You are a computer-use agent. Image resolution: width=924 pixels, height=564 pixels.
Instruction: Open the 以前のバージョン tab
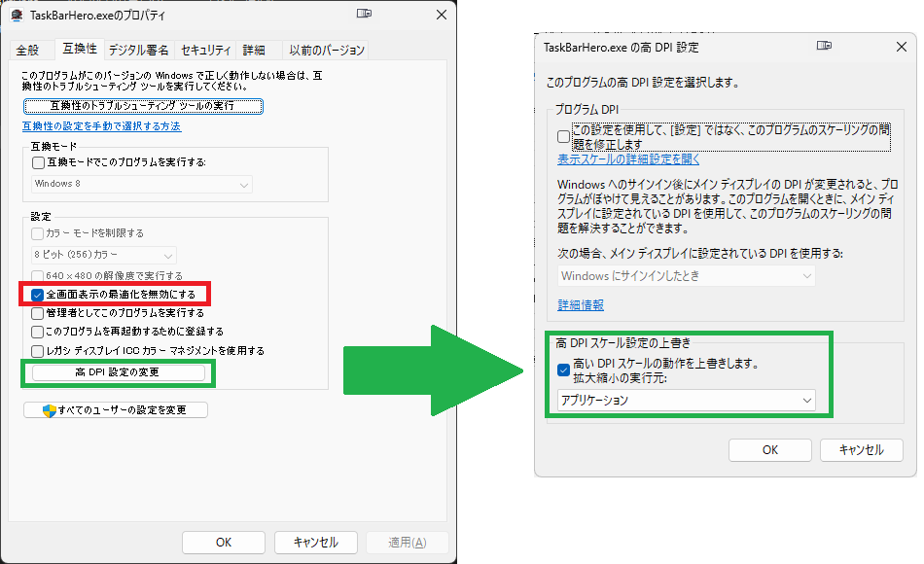coord(327,51)
